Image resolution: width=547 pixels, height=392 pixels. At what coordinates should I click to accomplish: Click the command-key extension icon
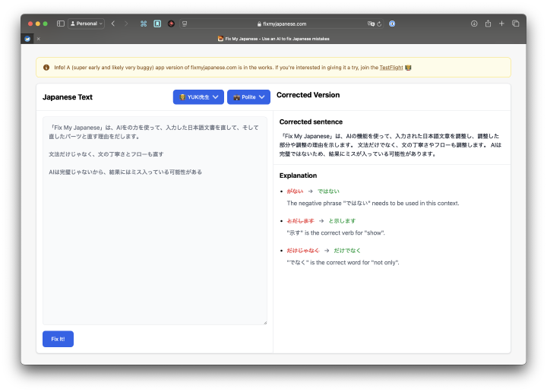coord(144,24)
